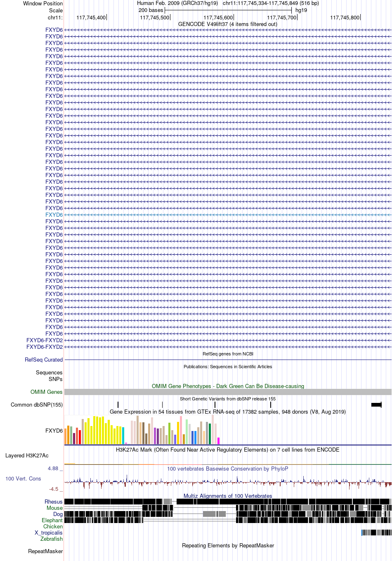
Task: Click the Elephant alignment label
Action: tap(52, 521)
